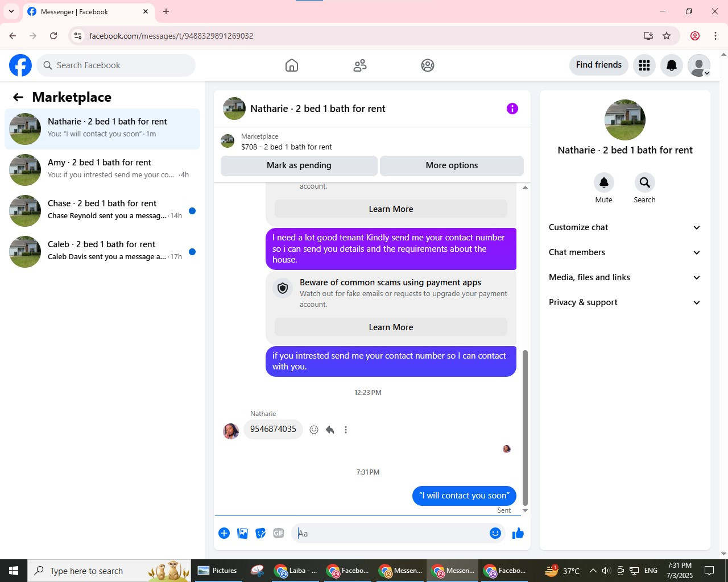Go back from Marketplace with arrow

(x=18, y=97)
